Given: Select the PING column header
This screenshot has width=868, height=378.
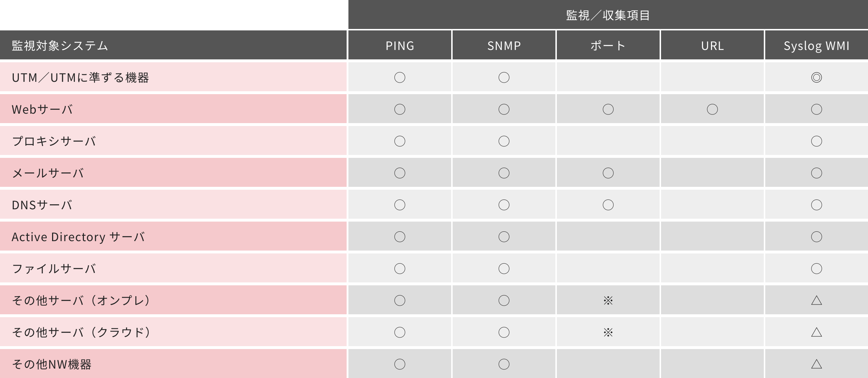Looking at the screenshot, I should [x=400, y=45].
